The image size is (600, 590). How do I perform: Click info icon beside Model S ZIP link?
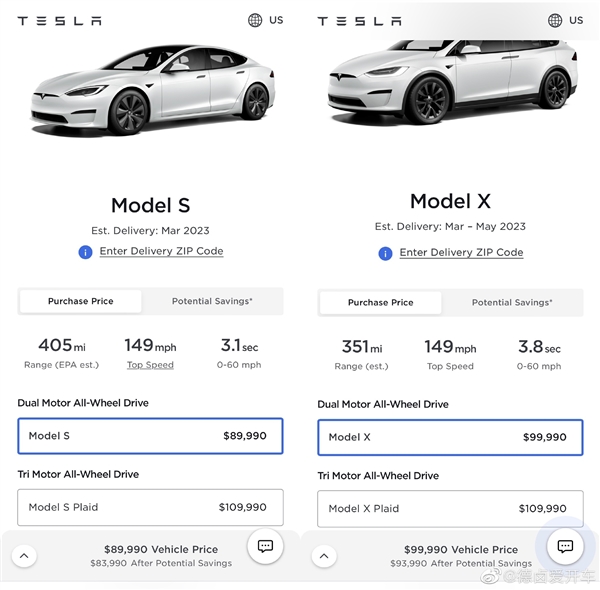point(85,252)
